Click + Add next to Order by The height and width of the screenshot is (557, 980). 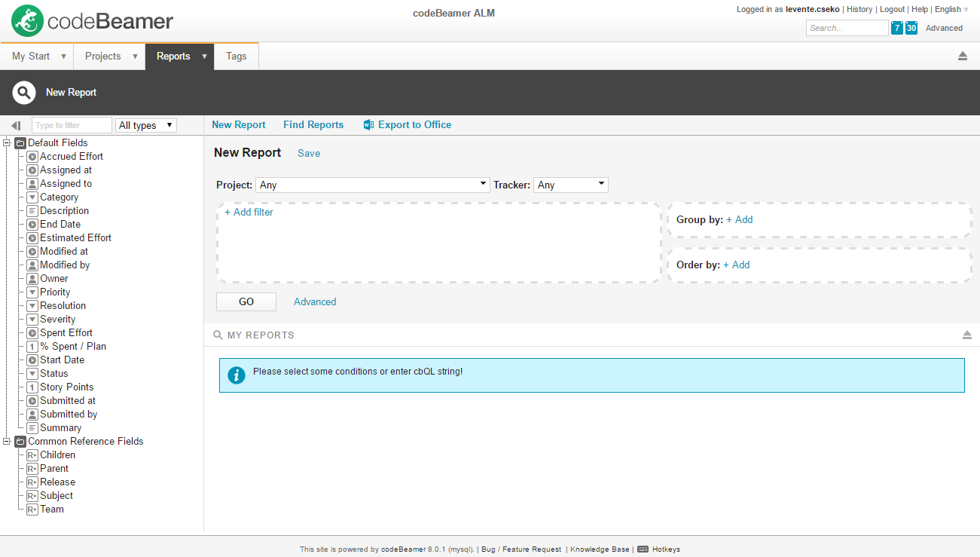pyautogui.click(x=737, y=265)
